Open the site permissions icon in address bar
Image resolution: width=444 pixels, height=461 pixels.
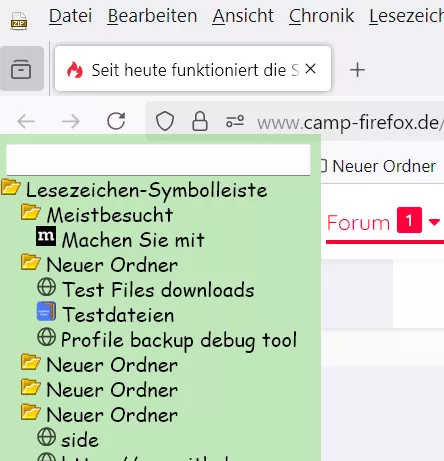[235, 121]
